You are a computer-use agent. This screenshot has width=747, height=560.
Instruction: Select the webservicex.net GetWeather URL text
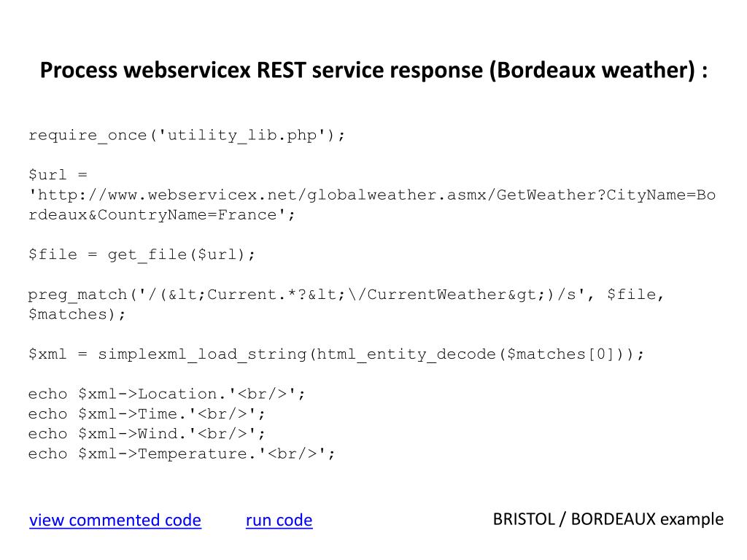click(x=372, y=195)
